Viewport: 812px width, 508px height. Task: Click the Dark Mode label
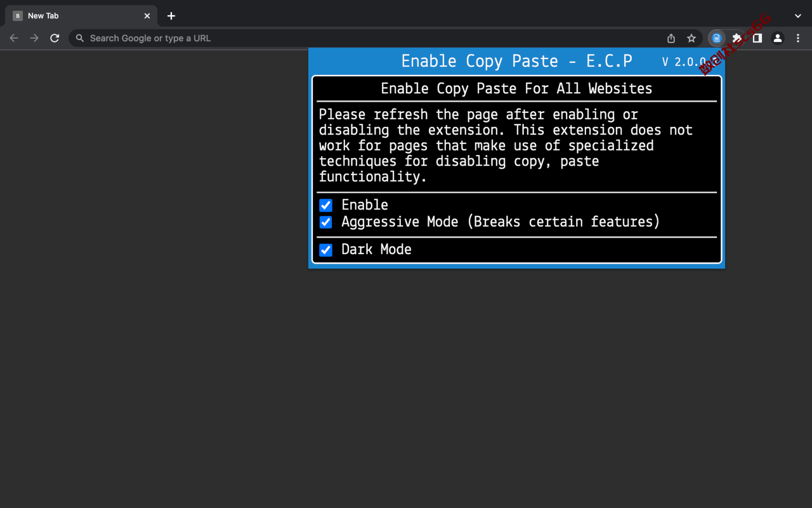[x=376, y=250]
